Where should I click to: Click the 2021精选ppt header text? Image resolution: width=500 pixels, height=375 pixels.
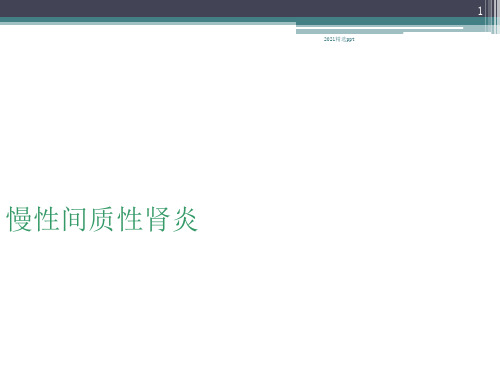coord(339,39)
